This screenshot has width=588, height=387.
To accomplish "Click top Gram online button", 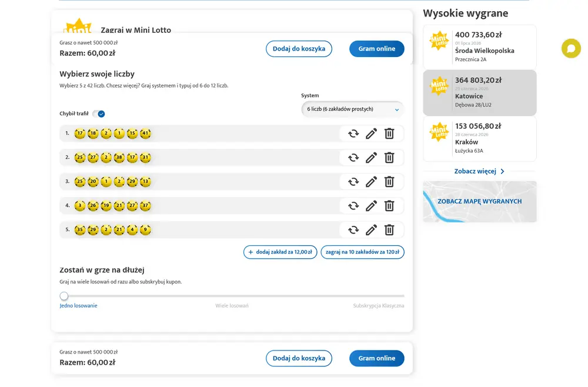I will coord(376,49).
